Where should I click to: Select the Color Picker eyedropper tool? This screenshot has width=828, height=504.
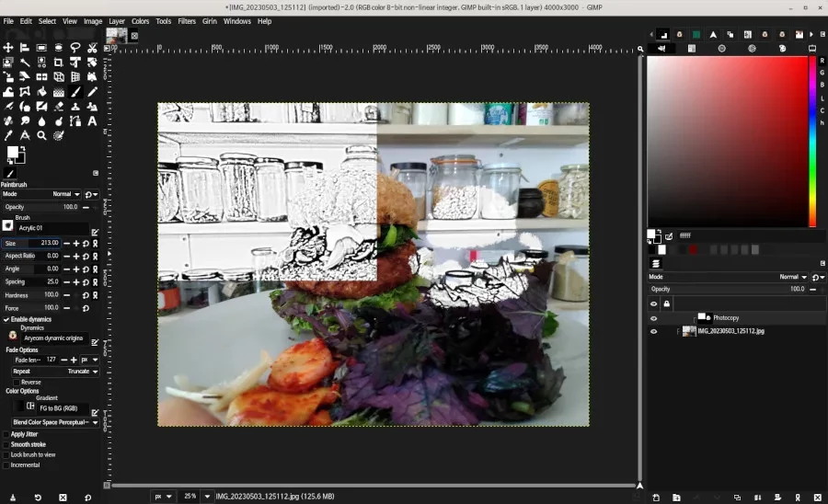point(7,135)
